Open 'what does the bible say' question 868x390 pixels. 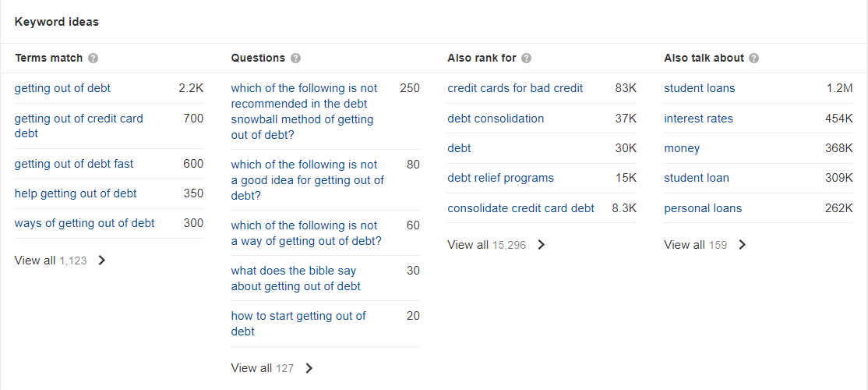point(295,278)
